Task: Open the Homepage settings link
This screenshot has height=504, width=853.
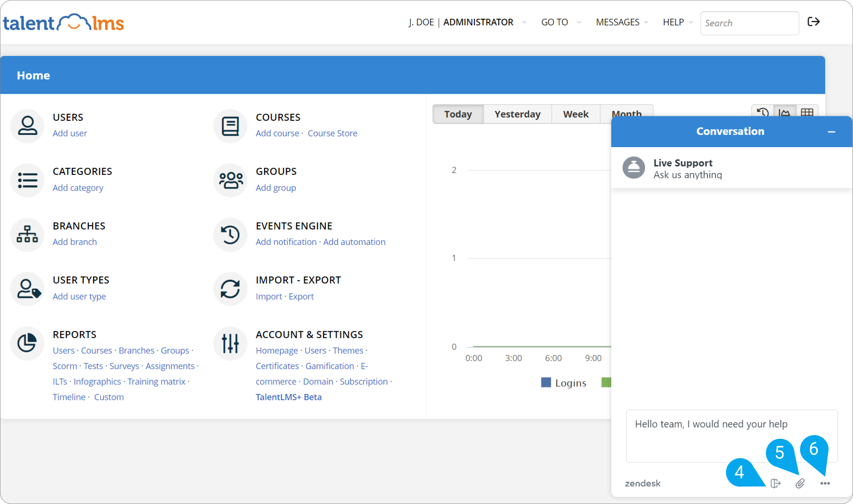Action: tap(277, 351)
